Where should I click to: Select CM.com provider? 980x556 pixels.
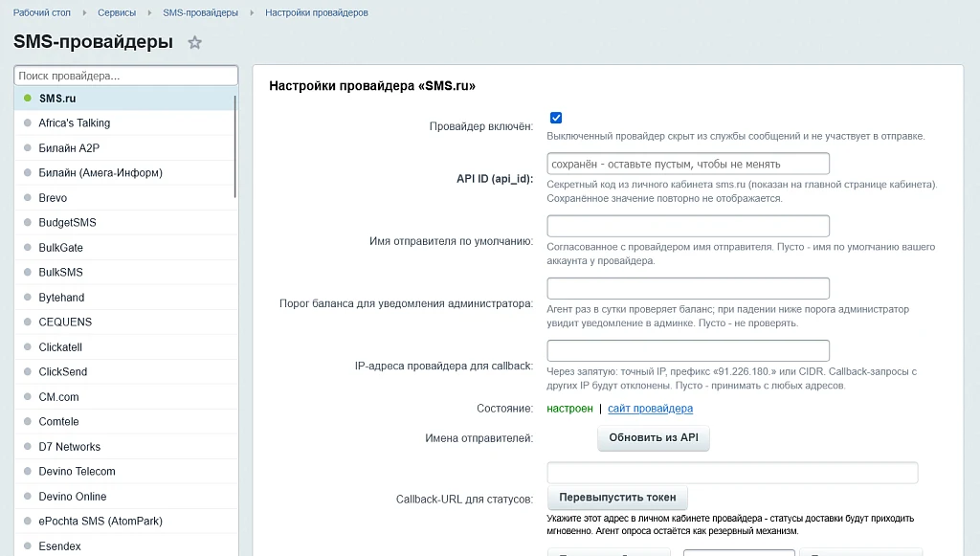tap(123, 397)
